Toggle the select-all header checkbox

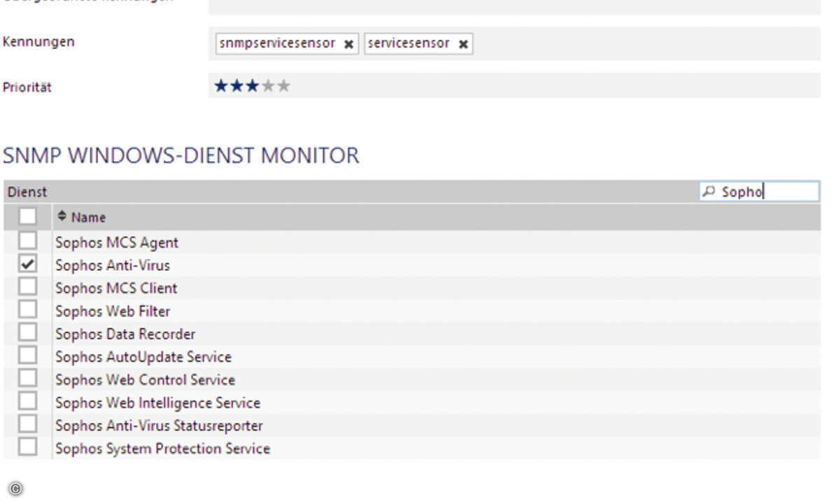point(27,216)
